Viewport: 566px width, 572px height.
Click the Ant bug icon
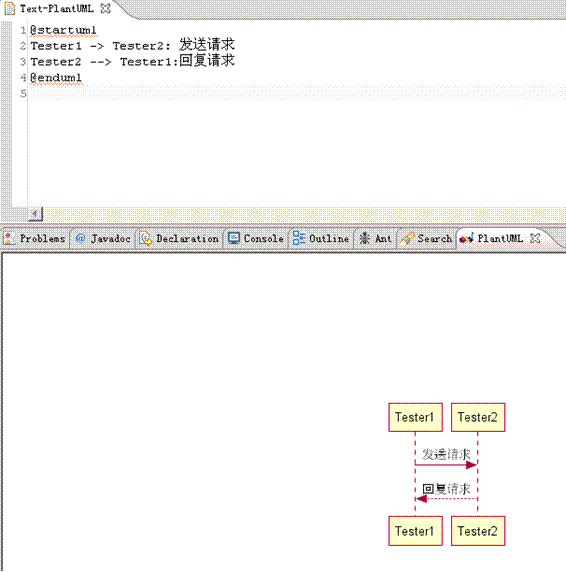click(x=365, y=239)
